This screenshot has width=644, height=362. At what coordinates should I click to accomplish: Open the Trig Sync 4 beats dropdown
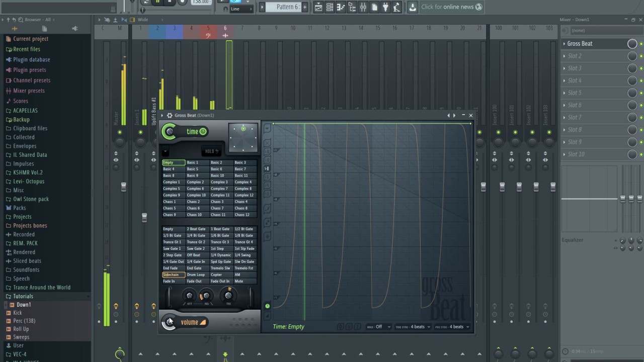click(x=414, y=327)
